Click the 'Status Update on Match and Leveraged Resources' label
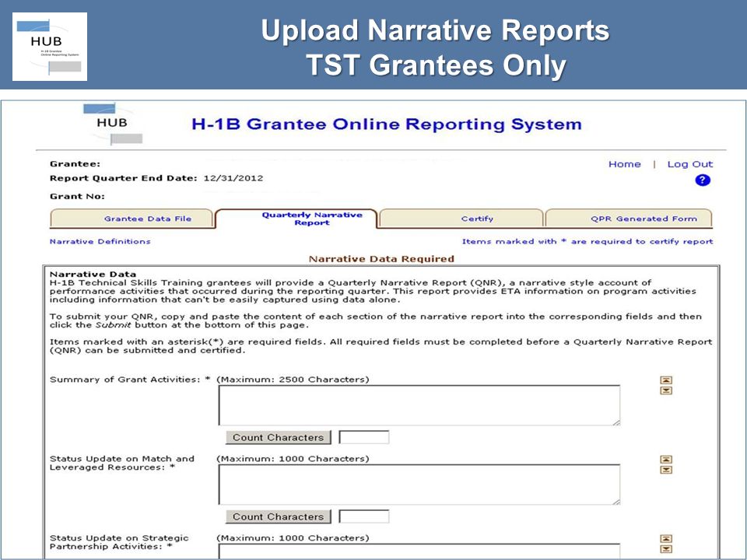Screen dimensions: 747x560 [122, 463]
